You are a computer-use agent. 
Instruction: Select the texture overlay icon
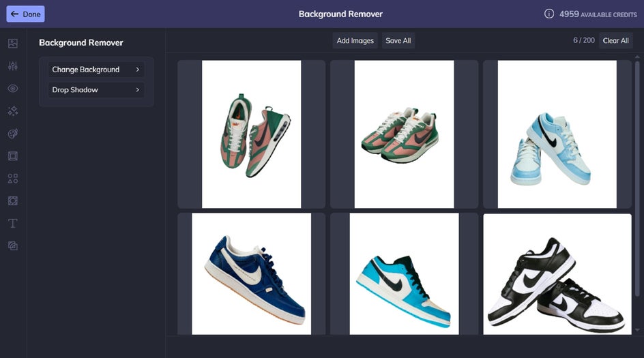13,200
